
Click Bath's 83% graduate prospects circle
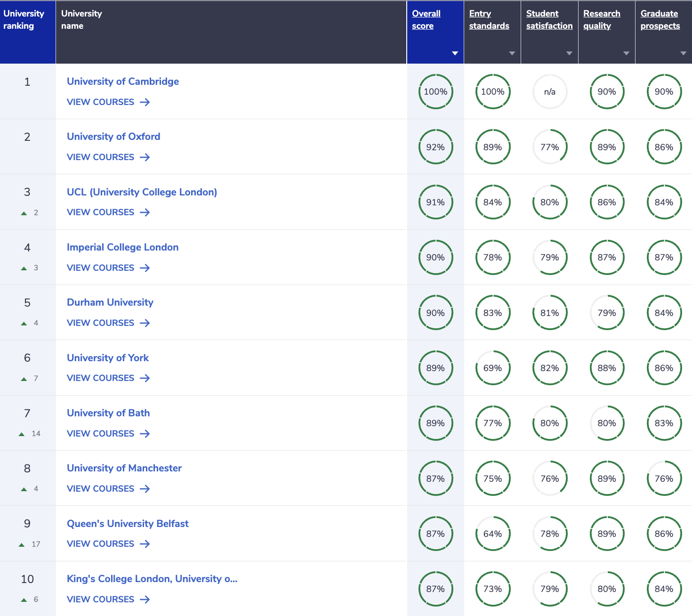(x=664, y=423)
